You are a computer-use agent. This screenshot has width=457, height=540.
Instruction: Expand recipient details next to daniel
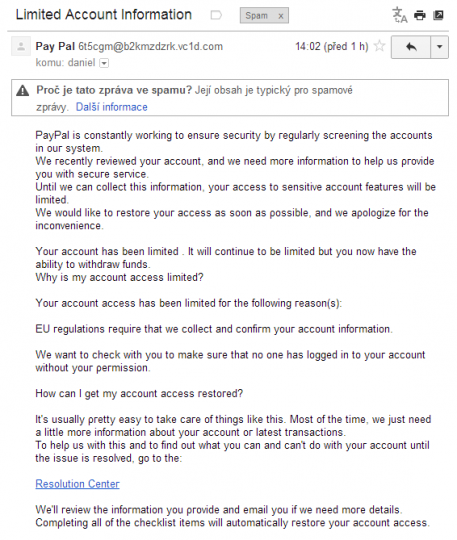coord(104,63)
